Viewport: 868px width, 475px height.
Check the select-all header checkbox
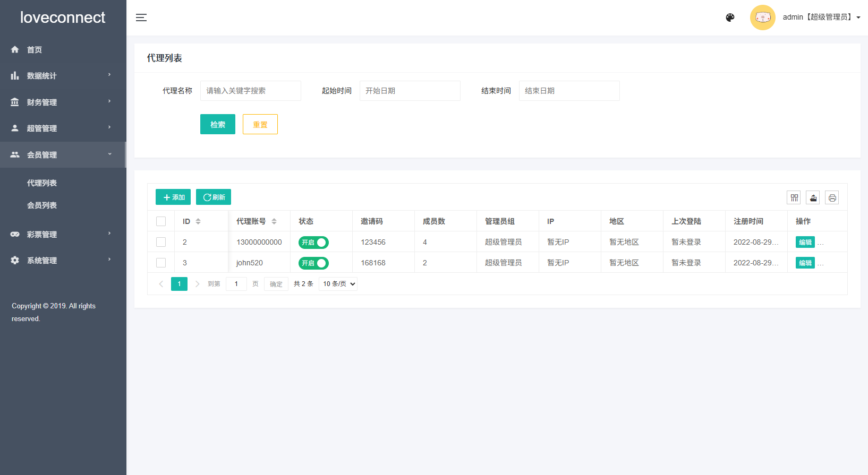coord(161,221)
